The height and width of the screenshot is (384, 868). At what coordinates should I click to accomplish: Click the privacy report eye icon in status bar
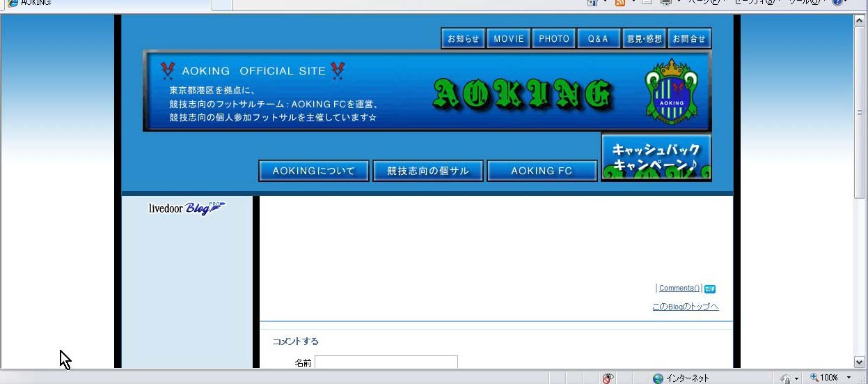coord(608,378)
